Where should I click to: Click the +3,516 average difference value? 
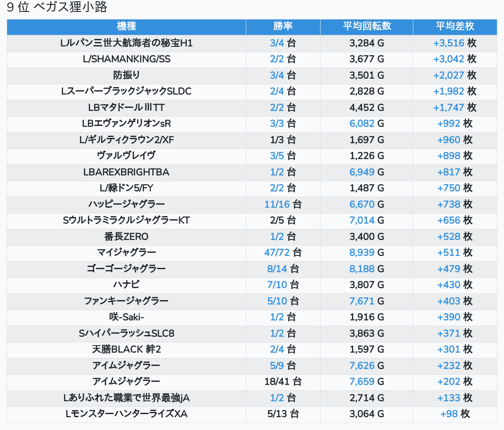[x=449, y=43]
